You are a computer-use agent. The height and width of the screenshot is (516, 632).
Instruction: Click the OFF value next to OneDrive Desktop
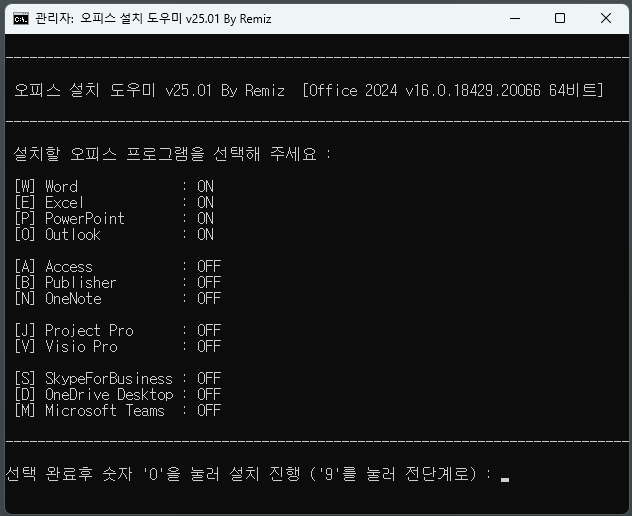[209, 395]
